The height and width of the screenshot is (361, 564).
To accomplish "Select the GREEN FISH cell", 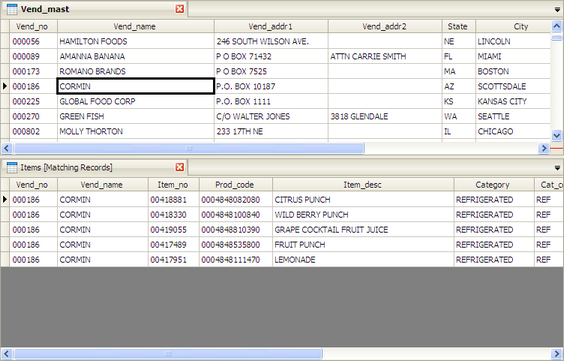I will click(x=136, y=116).
